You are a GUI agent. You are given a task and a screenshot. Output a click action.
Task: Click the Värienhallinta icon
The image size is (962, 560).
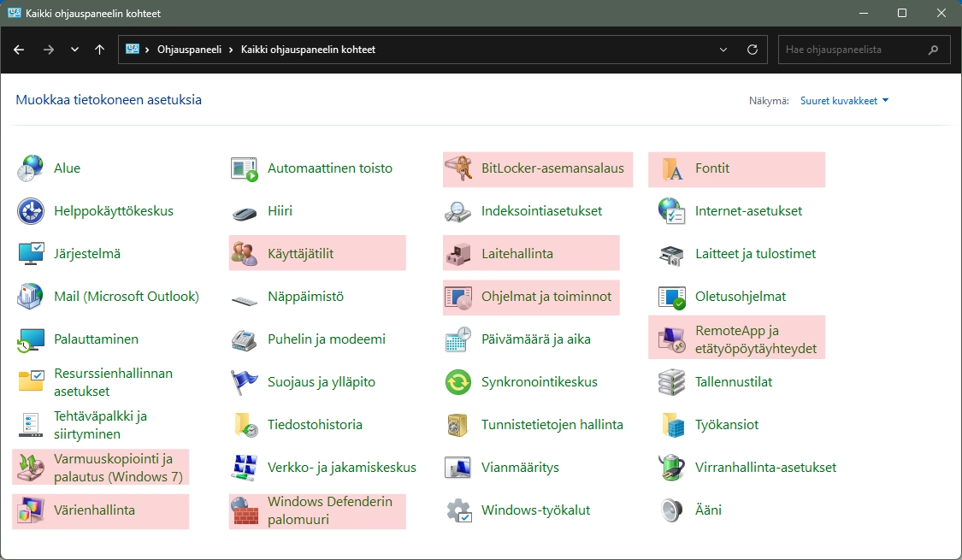click(31, 510)
